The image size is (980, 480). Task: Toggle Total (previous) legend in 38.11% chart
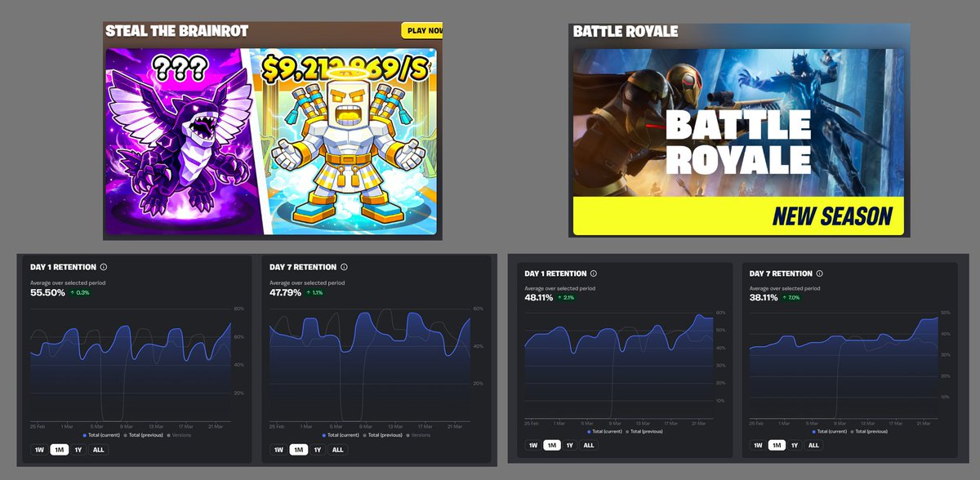pos(868,430)
